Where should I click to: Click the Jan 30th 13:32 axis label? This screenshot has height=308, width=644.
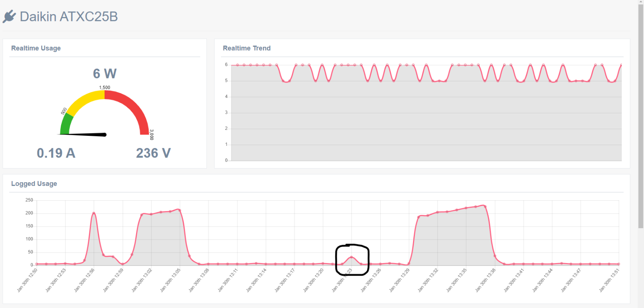[x=428, y=280]
